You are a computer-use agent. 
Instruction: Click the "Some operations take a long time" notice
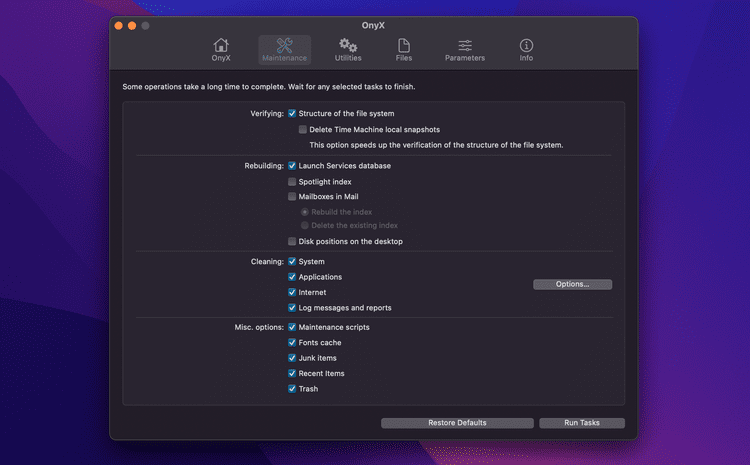[x=268, y=87]
